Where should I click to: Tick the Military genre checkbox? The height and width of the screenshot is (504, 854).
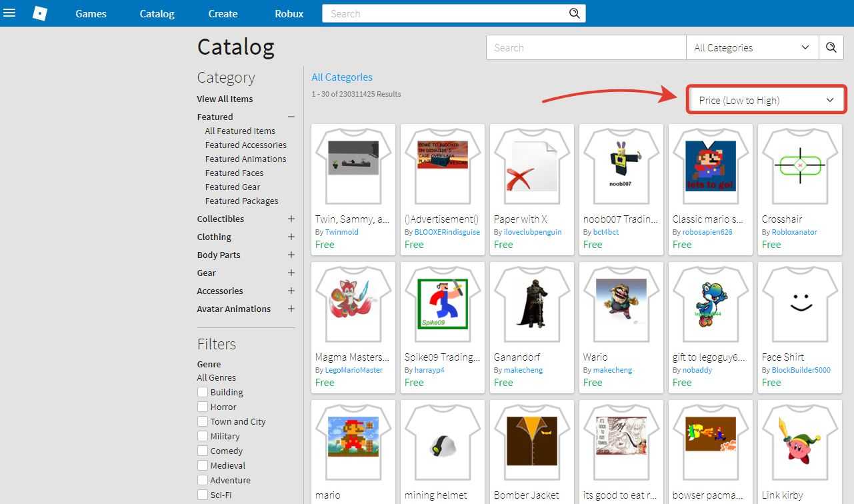click(x=203, y=436)
